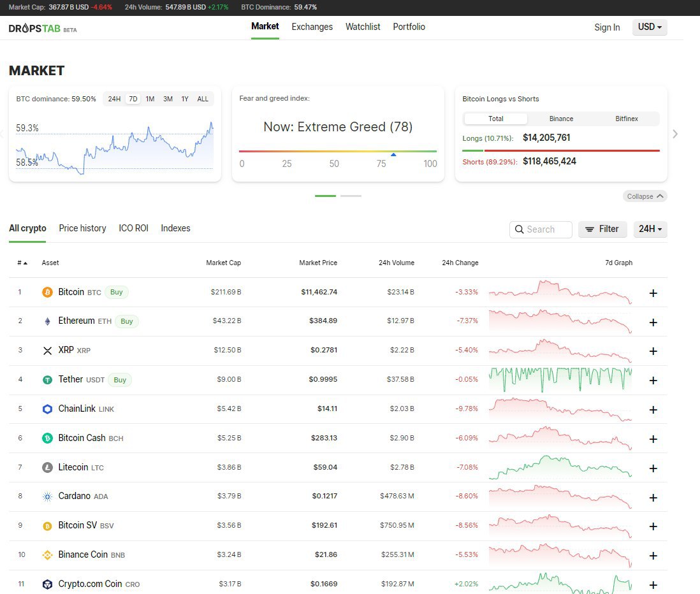
Task: Click the plus icon in Cardano row
Action: [653, 497]
